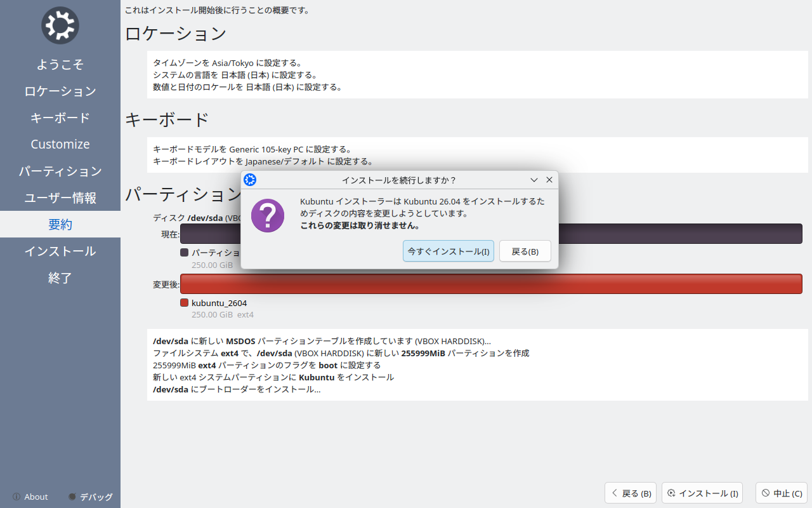This screenshot has height=508, width=812.
Task: Click the 250.00 GiB ext4 size text
Action: [x=223, y=314]
